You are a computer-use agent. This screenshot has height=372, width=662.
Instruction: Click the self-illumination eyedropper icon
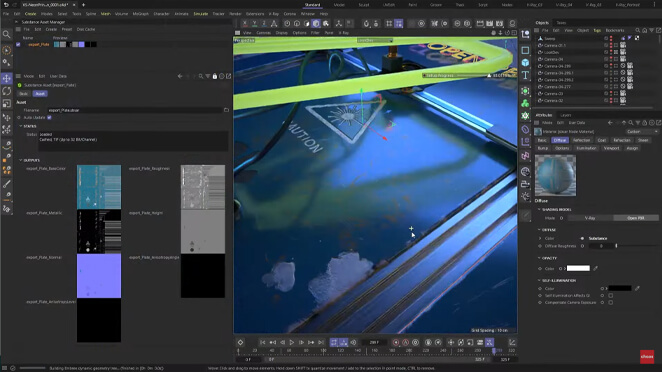[638, 289]
